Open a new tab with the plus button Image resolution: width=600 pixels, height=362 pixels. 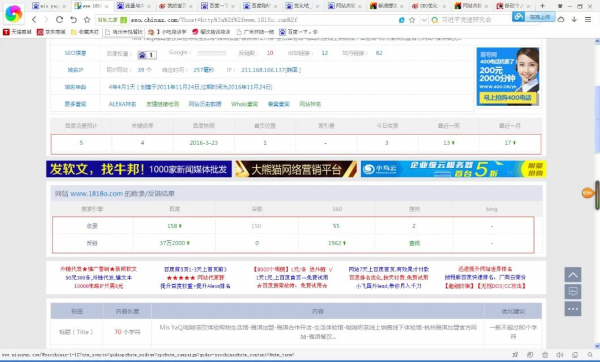point(542,6)
